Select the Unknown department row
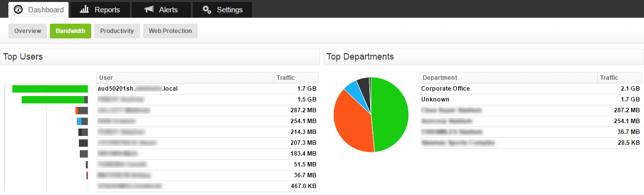Image resolution: width=644 pixels, height=195 pixels. (531, 99)
